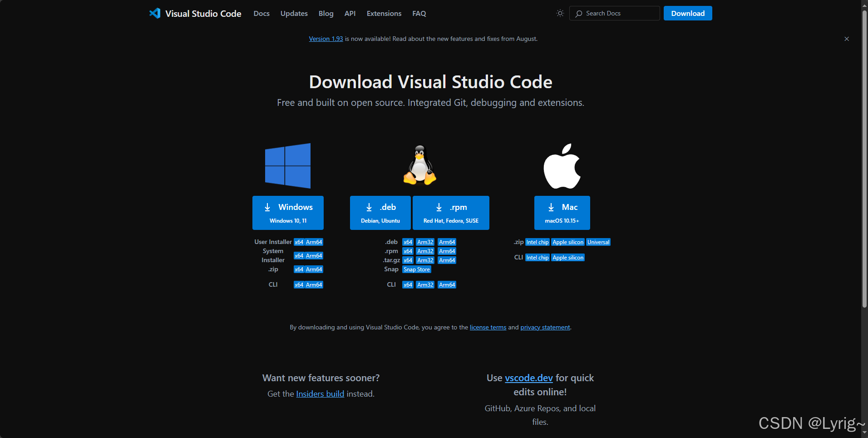The image size is (868, 438).
Task: Select Mac .zip Apple silicon download
Action: click(568, 242)
